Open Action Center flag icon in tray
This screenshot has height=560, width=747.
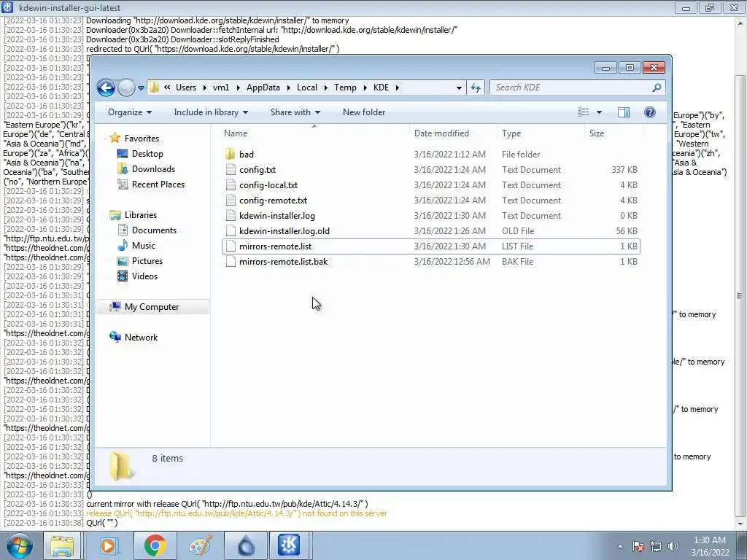point(638,546)
